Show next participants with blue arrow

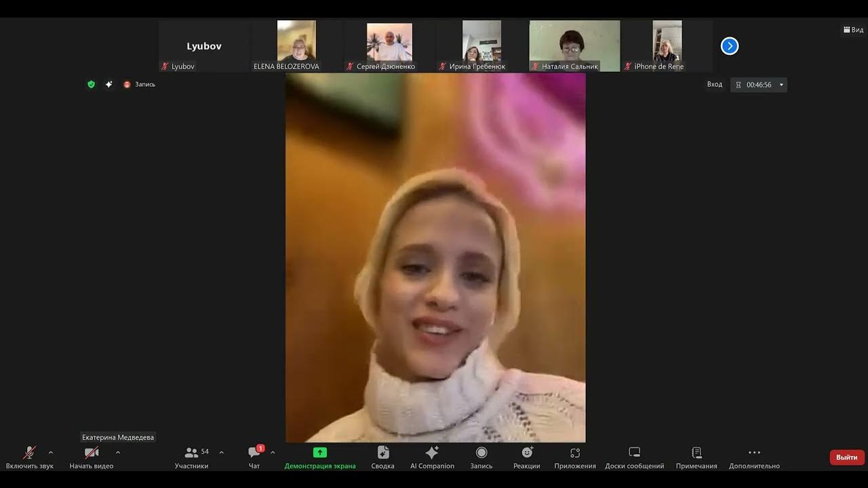click(x=730, y=46)
